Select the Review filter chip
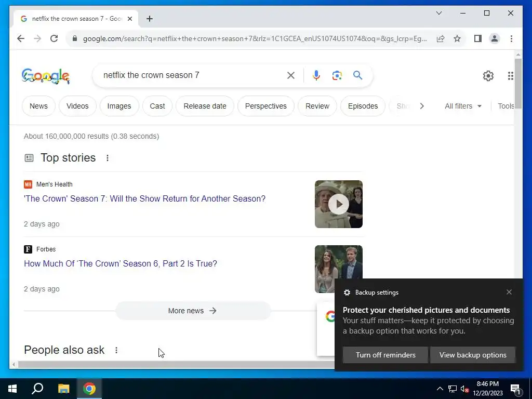This screenshot has height=399, width=532. click(x=317, y=106)
